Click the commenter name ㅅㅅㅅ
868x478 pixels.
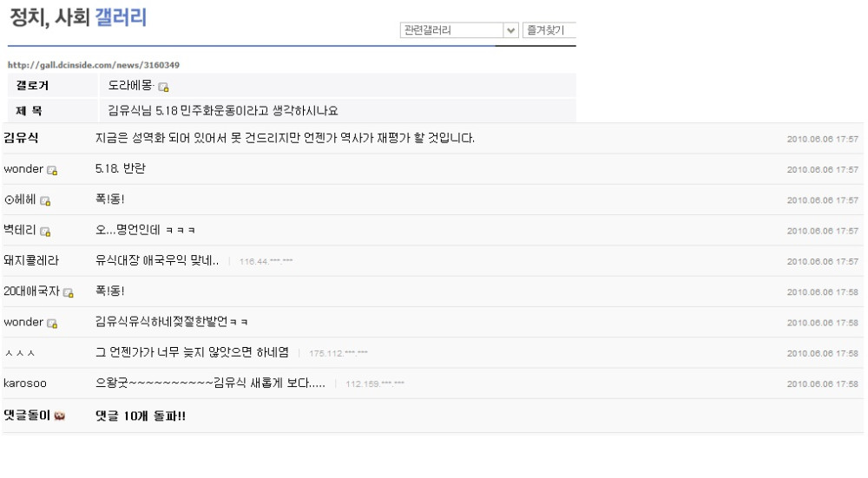pyautogui.click(x=19, y=353)
